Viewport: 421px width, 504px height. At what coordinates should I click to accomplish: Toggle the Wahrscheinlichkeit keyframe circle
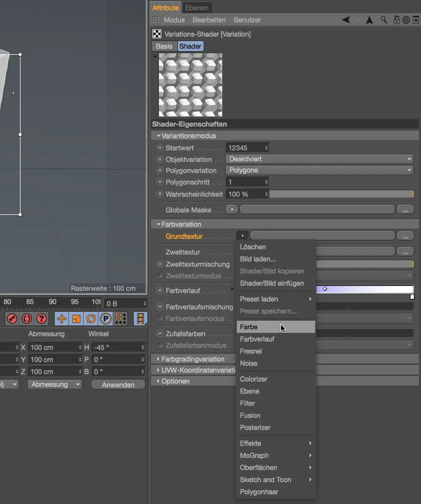tap(159, 194)
